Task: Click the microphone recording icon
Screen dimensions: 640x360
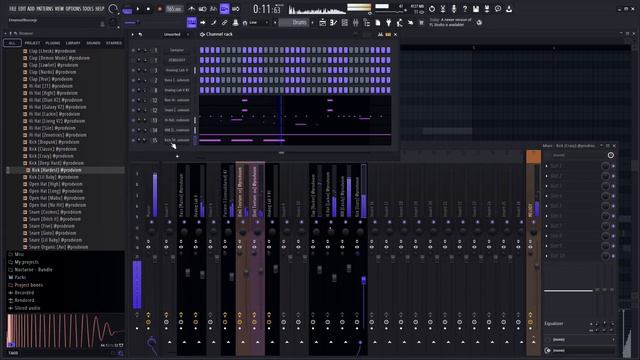Action: click(x=454, y=9)
